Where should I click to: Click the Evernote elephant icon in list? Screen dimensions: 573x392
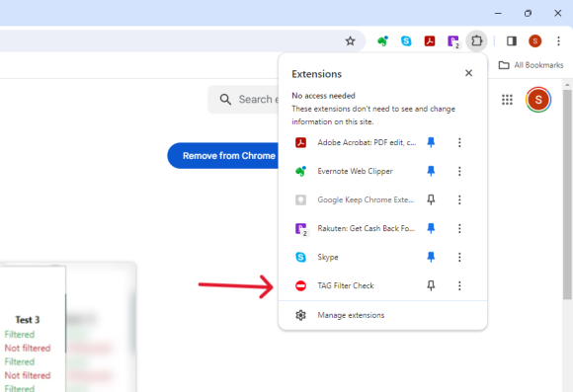coord(300,171)
